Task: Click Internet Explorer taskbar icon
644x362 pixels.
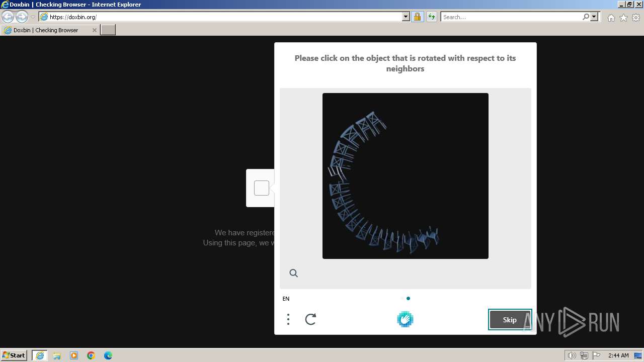Action: 39,355
